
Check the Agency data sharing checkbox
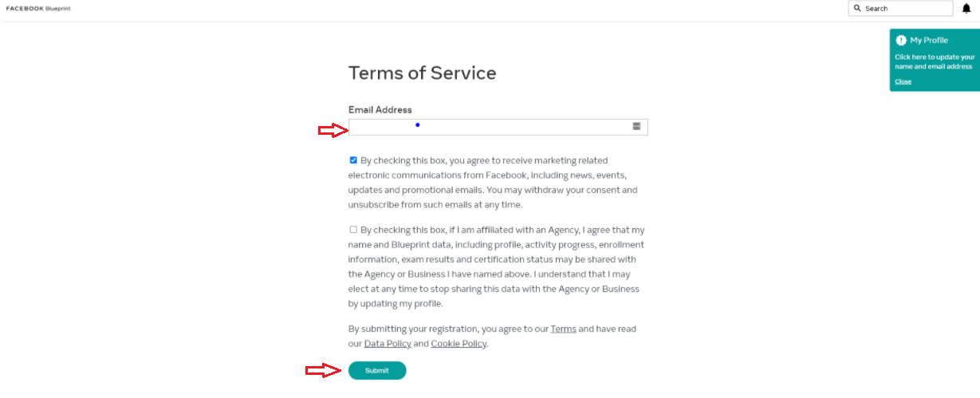[x=353, y=230]
